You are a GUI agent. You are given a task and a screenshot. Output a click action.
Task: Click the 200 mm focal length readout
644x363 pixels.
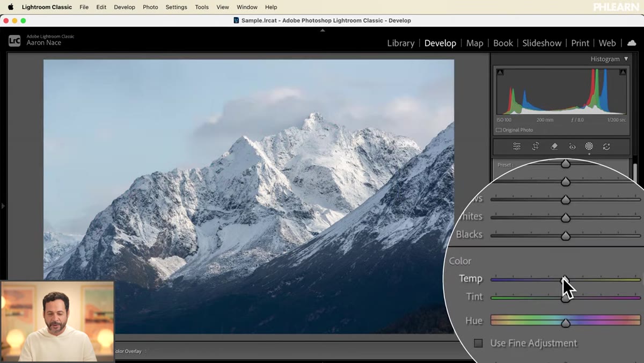click(x=545, y=120)
